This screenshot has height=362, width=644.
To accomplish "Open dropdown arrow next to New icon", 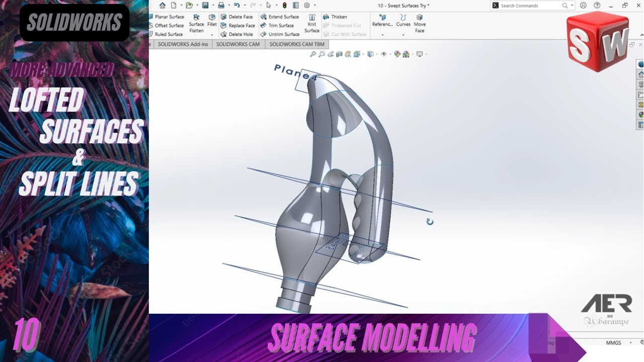I will [x=181, y=6].
